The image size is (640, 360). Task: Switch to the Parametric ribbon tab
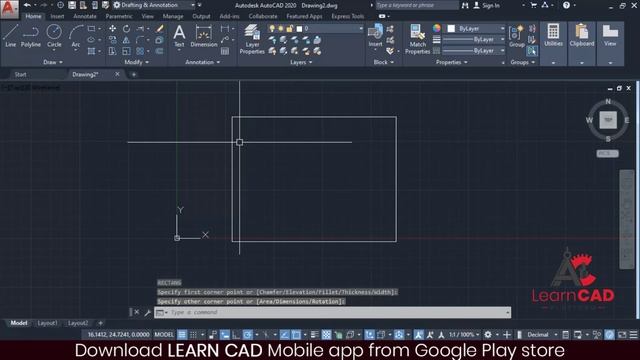(119, 16)
